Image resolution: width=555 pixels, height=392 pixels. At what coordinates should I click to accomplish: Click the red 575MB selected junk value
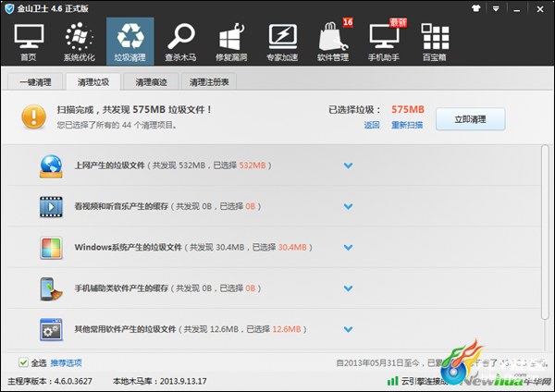click(408, 110)
